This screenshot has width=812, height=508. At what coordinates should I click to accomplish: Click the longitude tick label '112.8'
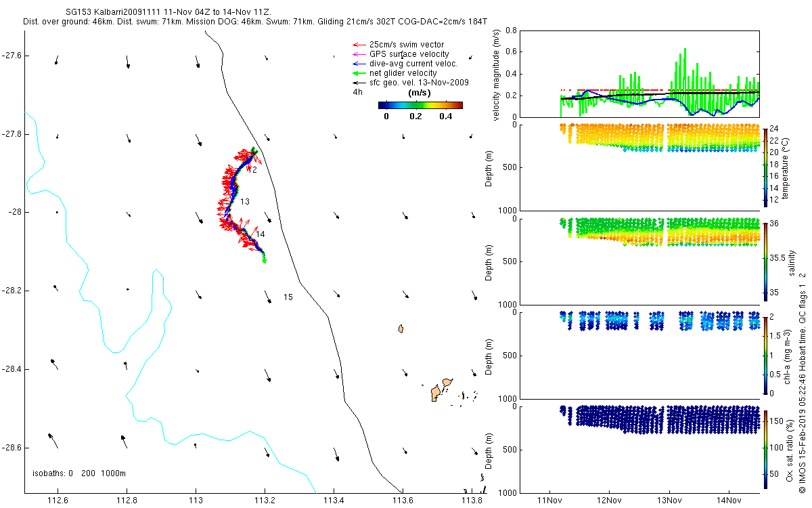point(127,501)
